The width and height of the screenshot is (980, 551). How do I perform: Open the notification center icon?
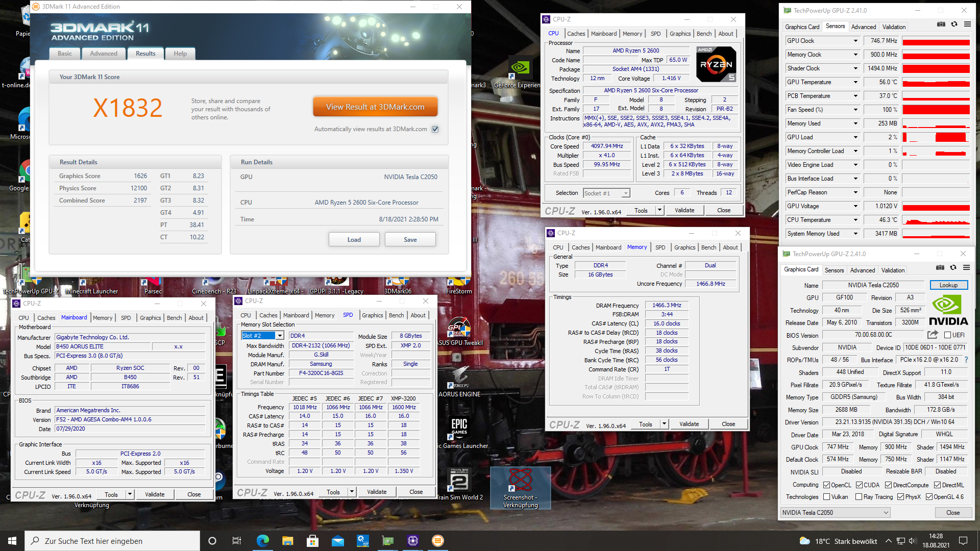963,541
